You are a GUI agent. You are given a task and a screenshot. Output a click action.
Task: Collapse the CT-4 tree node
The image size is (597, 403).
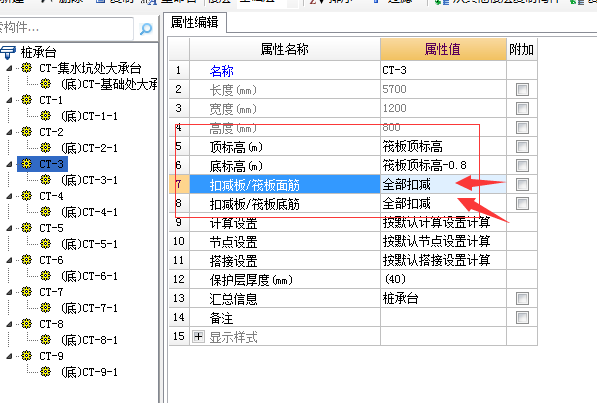coord(10,197)
